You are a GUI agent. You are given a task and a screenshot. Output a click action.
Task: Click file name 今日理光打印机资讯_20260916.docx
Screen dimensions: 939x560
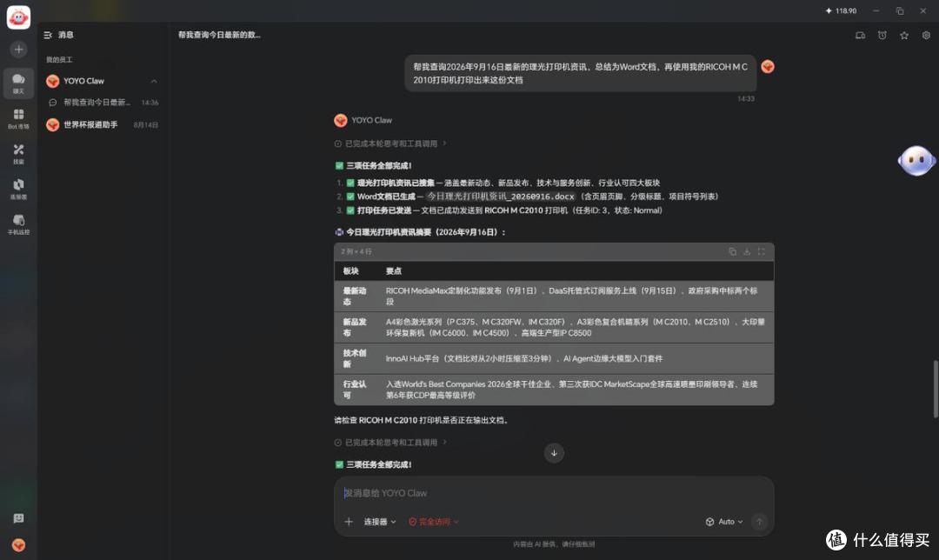click(501, 197)
